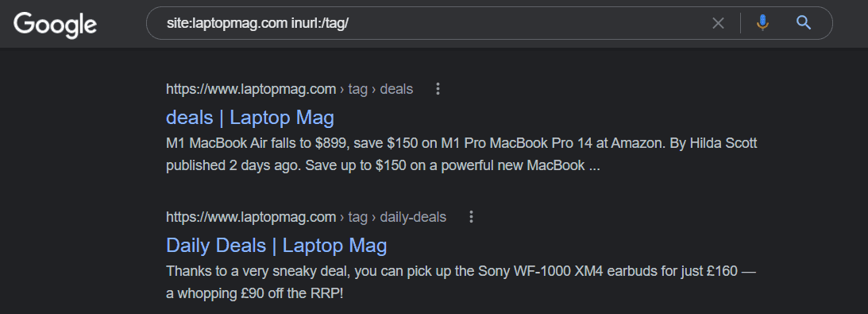Screen dimensions: 868x314
Task: Click the laptopmag.com URL above the Daily Deals result
Action: click(251, 216)
